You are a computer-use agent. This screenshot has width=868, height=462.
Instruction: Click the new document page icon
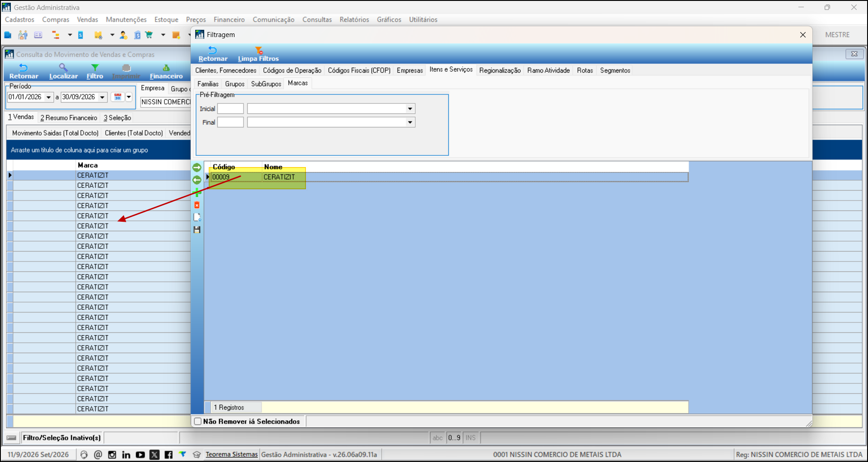tap(197, 217)
